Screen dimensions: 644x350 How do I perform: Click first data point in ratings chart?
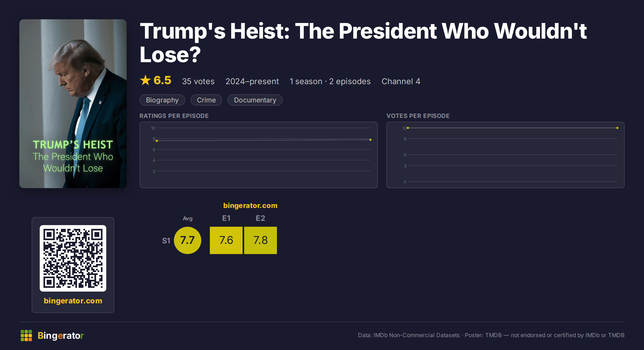[157, 141]
